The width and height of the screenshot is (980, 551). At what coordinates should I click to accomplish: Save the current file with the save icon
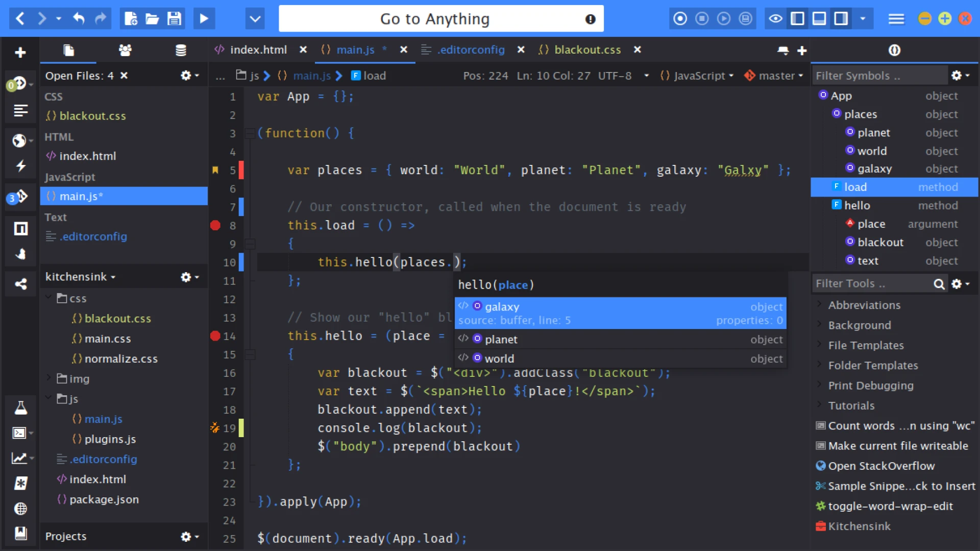[x=174, y=18]
